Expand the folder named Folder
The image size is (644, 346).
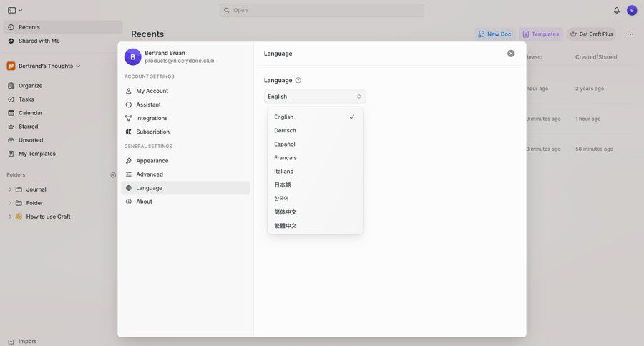click(x=10, y=203)
